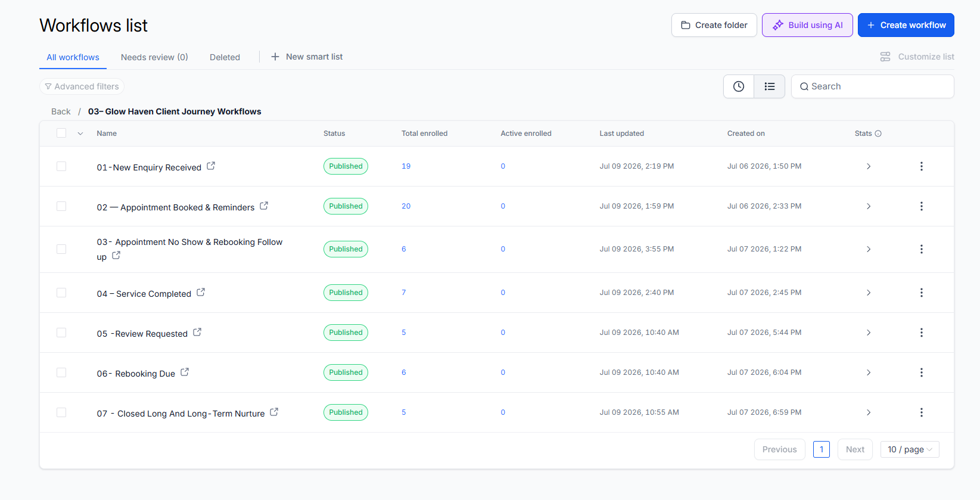
Task: Click inside the Search input field
Action: click(873, 86)
